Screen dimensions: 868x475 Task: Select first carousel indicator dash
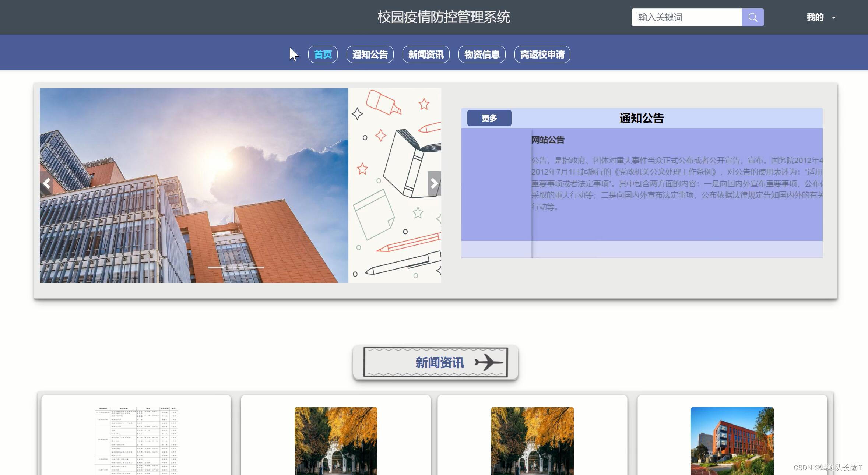pyautogui.click(x=217, y=267)
